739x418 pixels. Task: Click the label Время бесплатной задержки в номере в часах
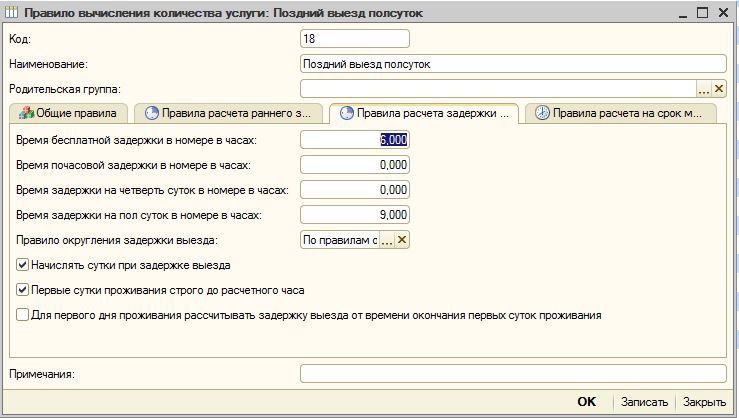(x=136, y=140)
